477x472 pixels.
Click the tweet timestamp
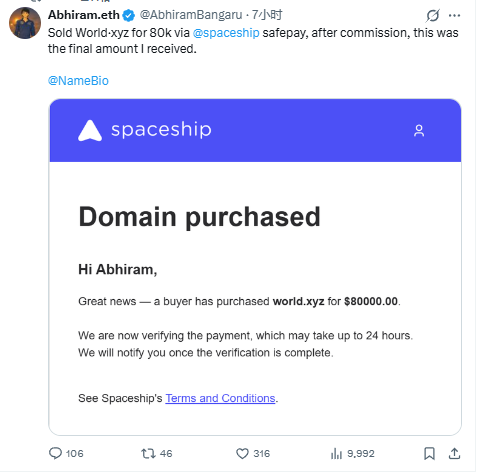267,15
